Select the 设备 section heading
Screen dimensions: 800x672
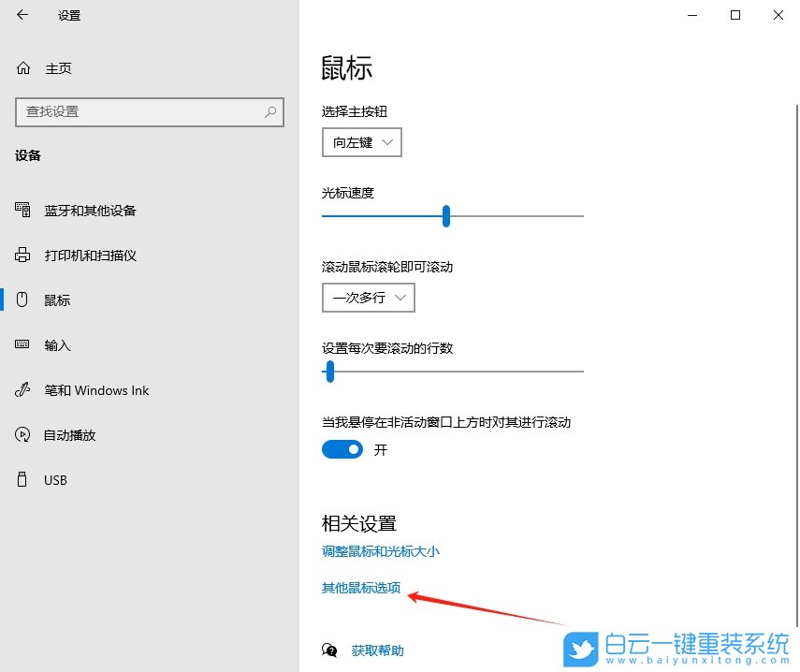click(27, 155)
